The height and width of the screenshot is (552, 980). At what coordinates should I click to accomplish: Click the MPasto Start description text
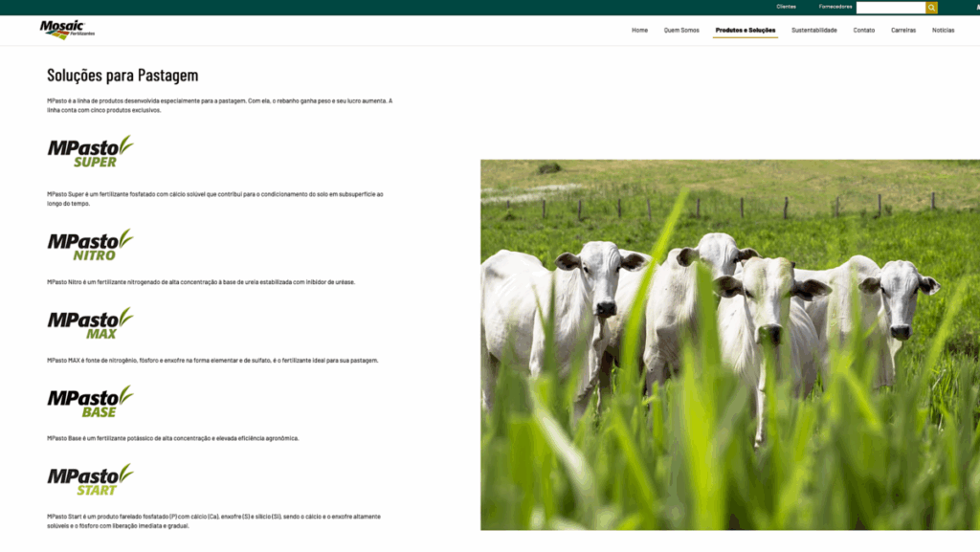[x=213, y=521]
